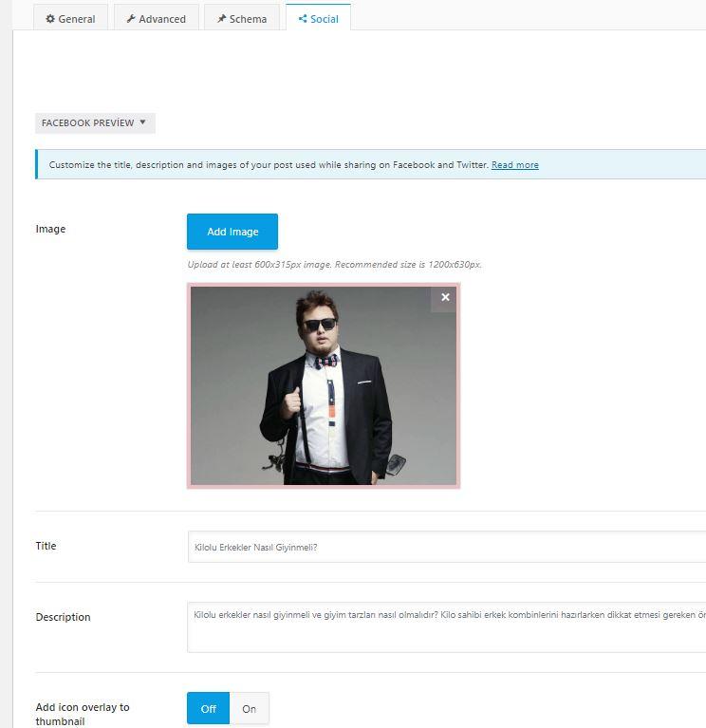Go to the Schema tab
706x728 pixels.
(241, 18)
